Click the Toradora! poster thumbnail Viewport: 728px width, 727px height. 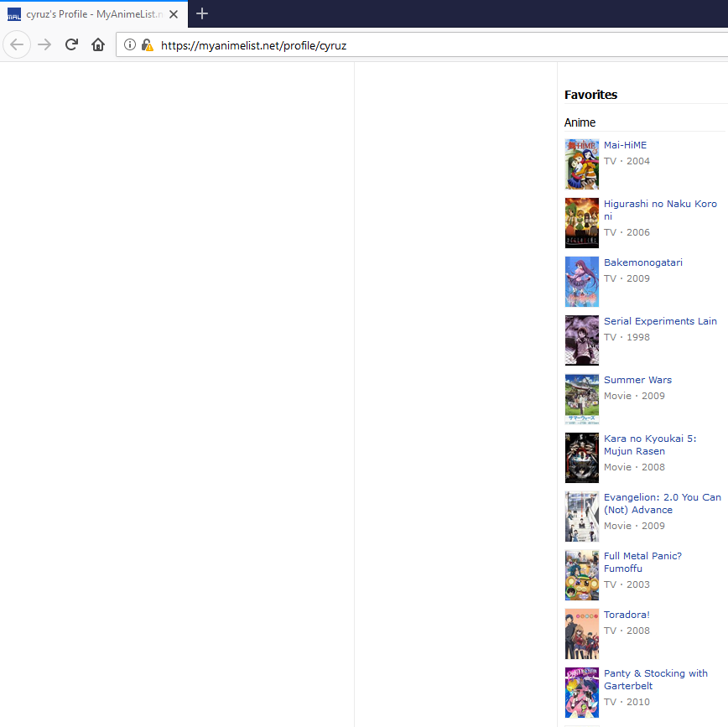pyautogui.click(x=581, y=634)
